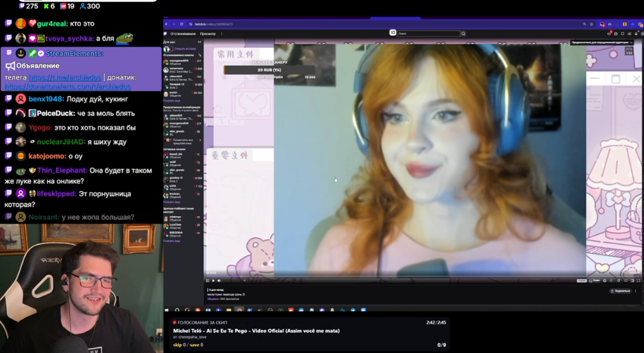This screenshot has width=644, height=353.
Task: Show more channels under BORODINA
Action: [171, 241]
